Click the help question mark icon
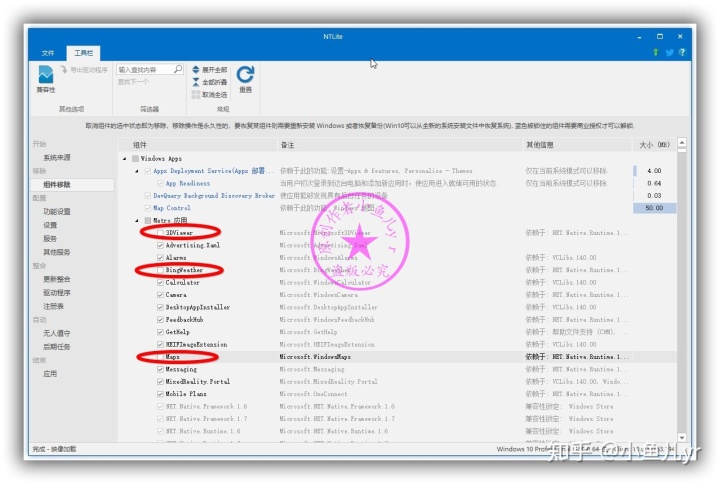 [682, 52]
